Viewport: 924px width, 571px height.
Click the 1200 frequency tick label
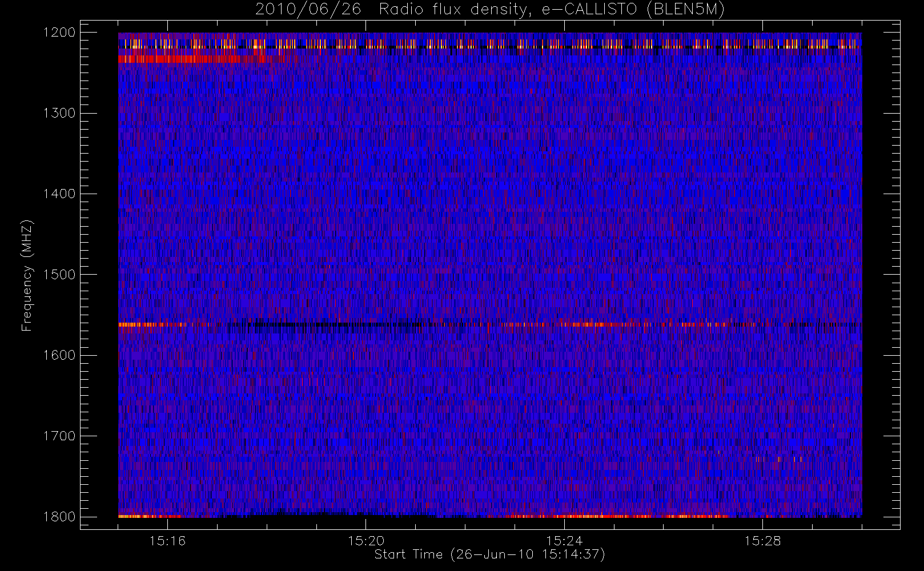59,33
